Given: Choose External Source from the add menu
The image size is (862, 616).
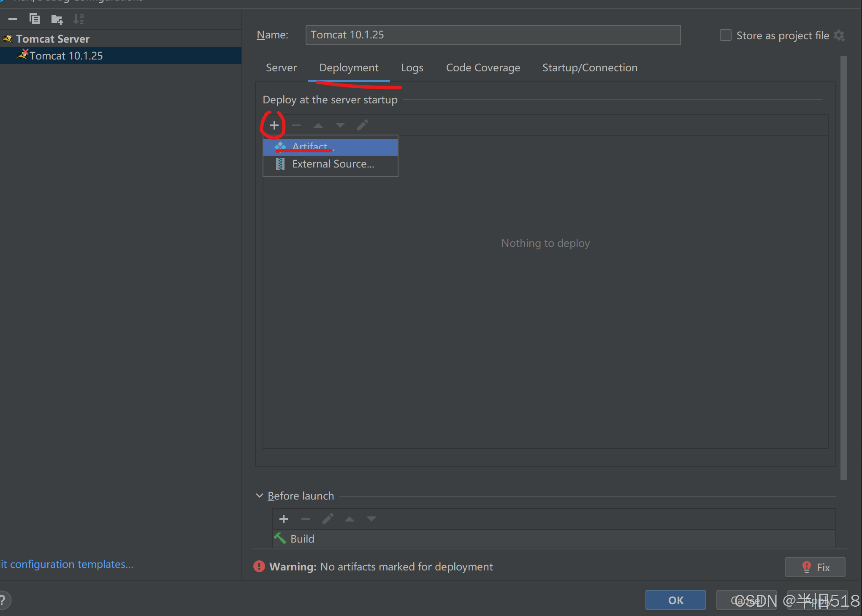Looking at the screenshot, I should [x=331, y=164].
